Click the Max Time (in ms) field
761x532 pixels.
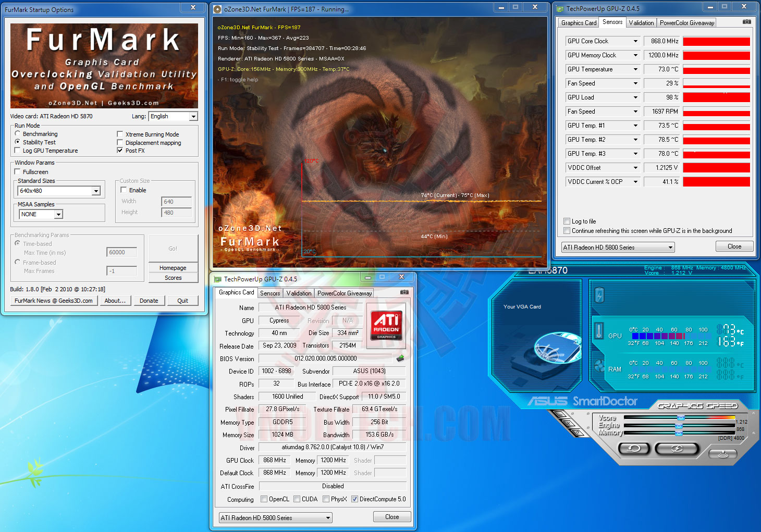(x=121, y=252)
